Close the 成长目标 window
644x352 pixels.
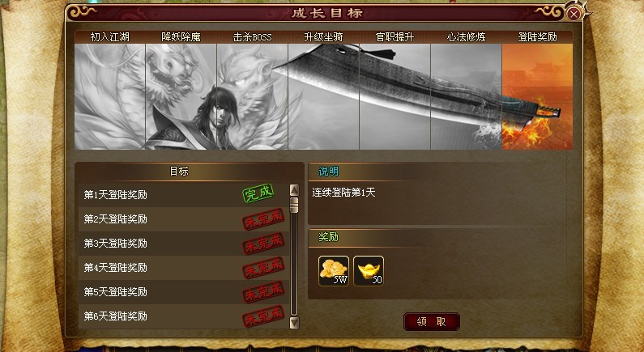tap(574, 15)
